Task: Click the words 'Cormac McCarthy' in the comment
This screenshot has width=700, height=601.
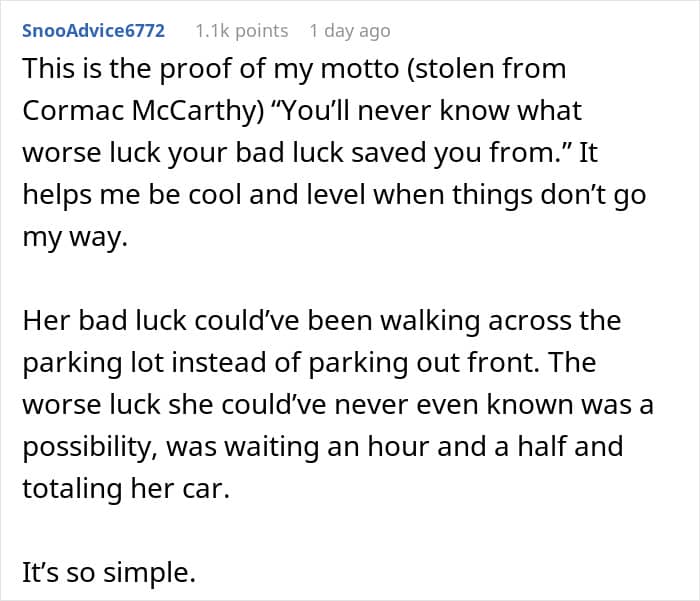Action: pyautogui.click(x=143, y=111)
